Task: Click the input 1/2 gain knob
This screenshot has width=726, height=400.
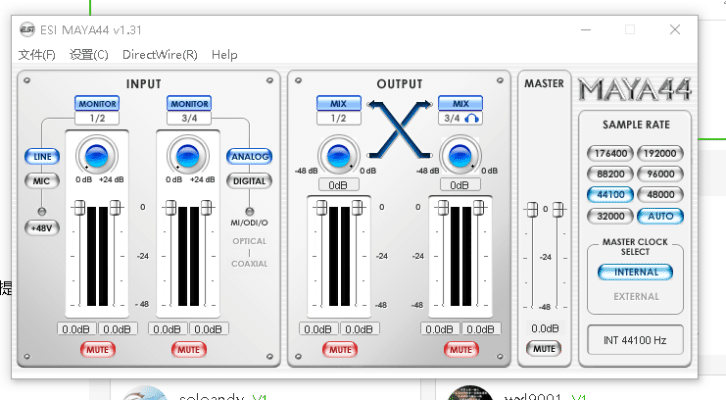Action: (x=96, y=155)
